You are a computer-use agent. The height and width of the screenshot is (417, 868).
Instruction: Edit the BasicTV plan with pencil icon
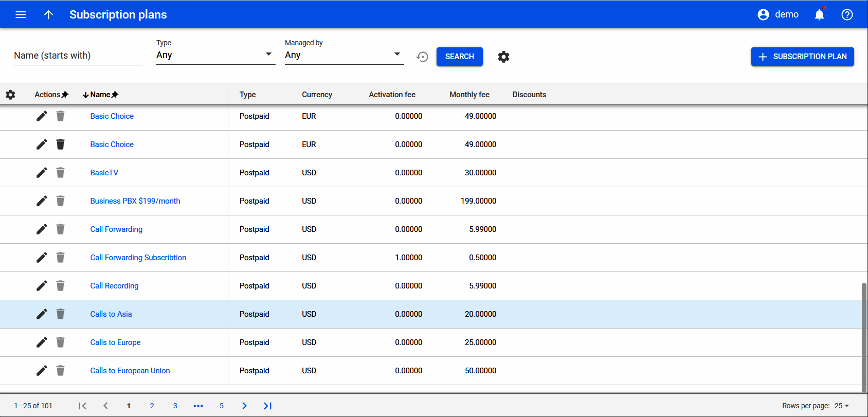42,173
